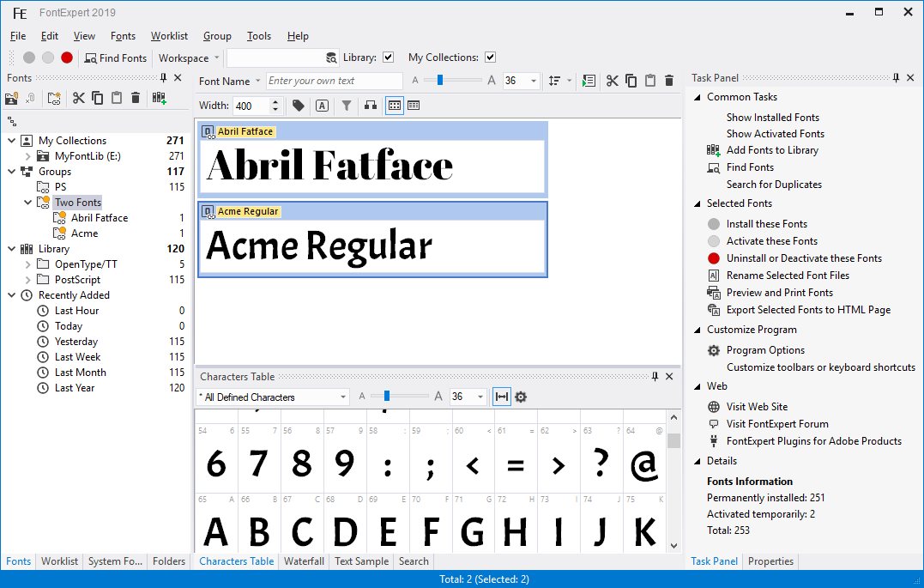The image size is (924, 588).
Task: Click the red uninstall/deactivate circle in main toolbar
Action: click(x=67, y=58)
